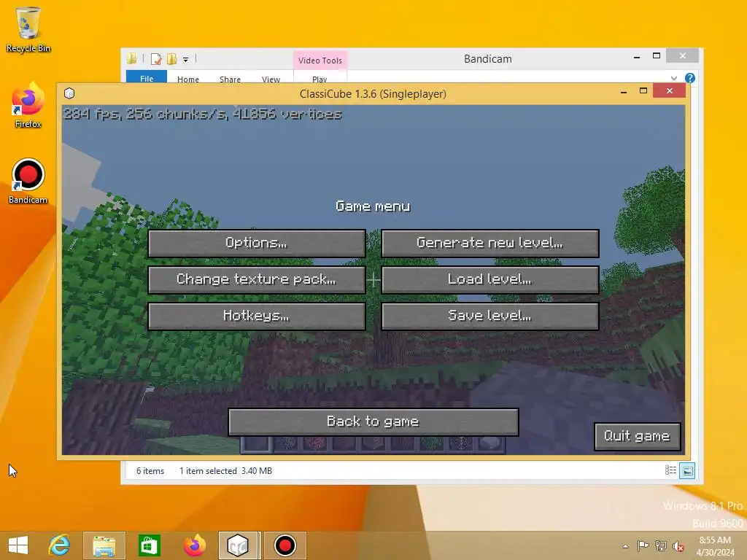Maximize the Bandicam explorer window
The height and width of the screenshot is (560, 747).
click(x=657, y=56)
